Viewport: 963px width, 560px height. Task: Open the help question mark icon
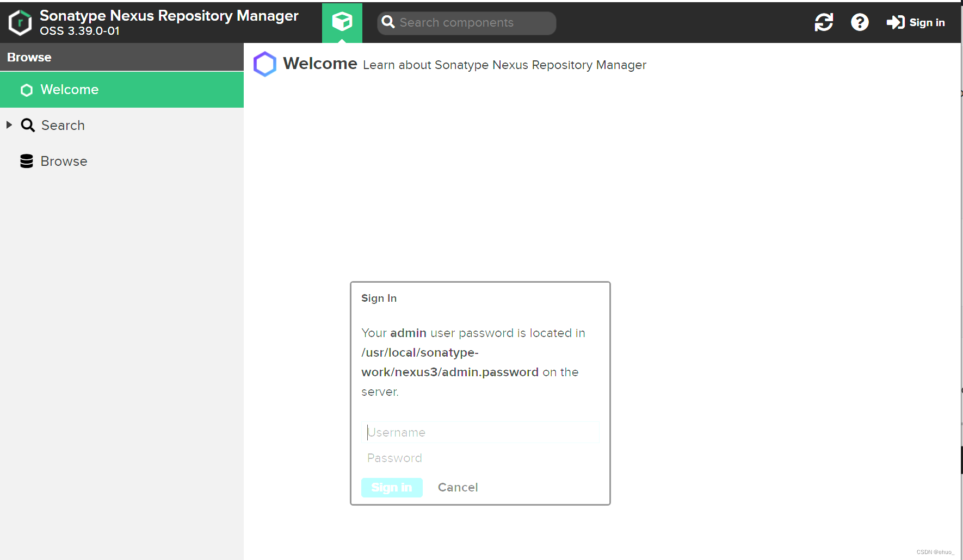[860, 22]
